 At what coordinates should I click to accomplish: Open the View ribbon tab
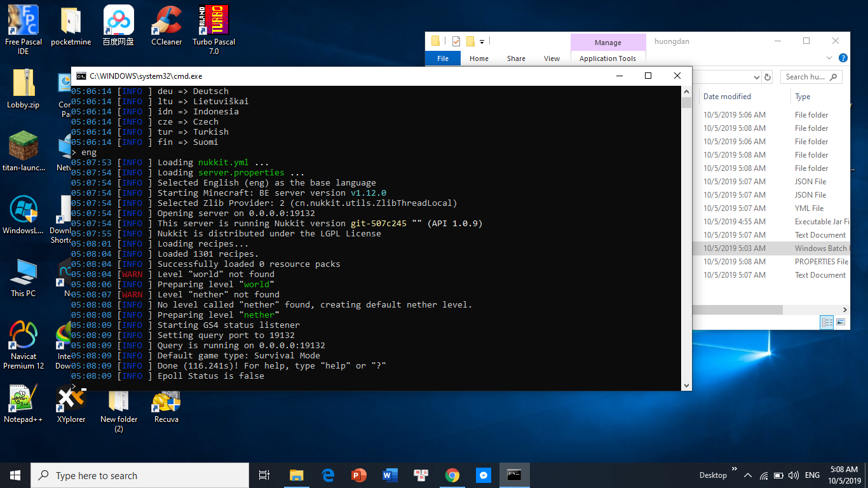coord(552,58)
